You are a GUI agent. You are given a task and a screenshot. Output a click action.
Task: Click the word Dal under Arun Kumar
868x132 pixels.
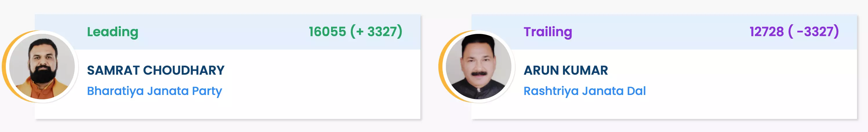point(636,91)
